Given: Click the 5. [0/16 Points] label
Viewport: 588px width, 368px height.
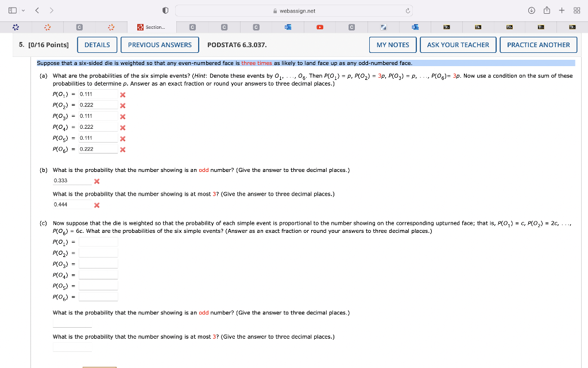Looking at the screenshot, I should (44, 45).
